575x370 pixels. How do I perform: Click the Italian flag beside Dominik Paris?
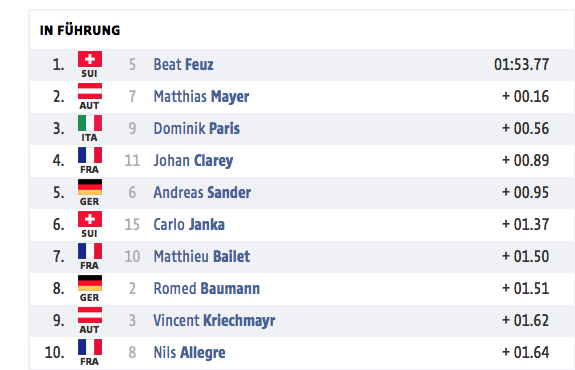(90, 123)
